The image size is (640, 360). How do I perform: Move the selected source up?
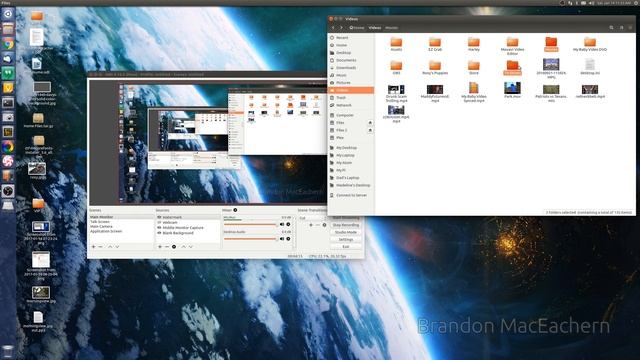pyautogui.click(x=183, y=247)
